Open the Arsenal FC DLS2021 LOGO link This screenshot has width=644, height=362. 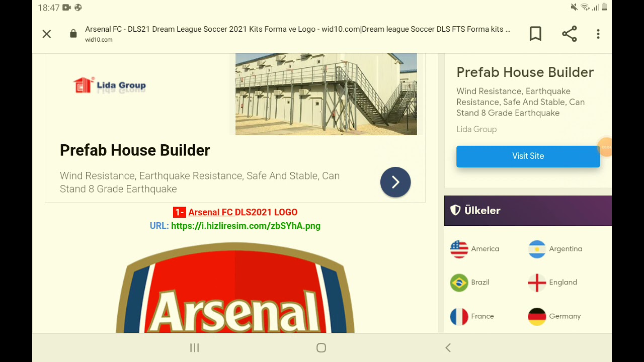point(243,212)
